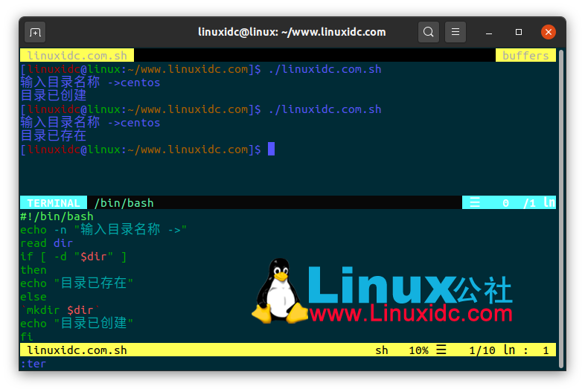Click echo "目录已创建" line in script
Viewport: 585px width, 392px height.
pyautogui.click(x=77, y=323)
